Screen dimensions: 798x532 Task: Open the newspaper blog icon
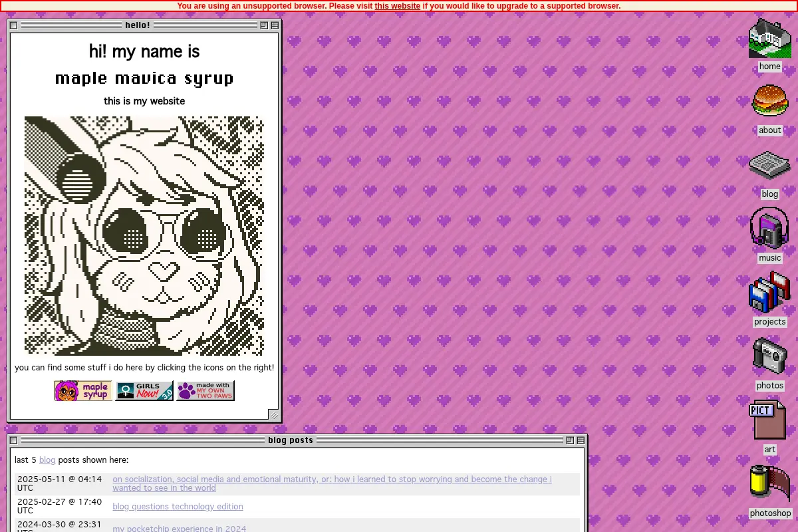pyautogui.click(x=769, y=166)
